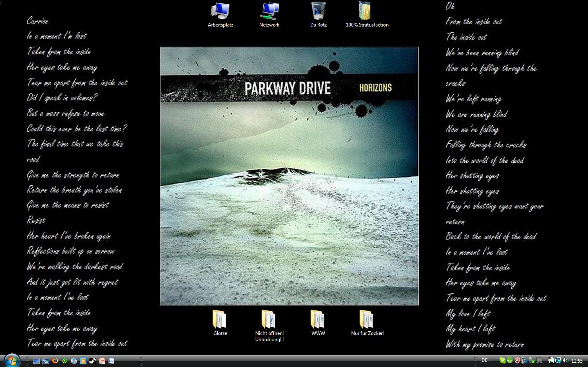Image resolution: width=588 pixels, height=368 pixels.
Task: Click the ICQ flower tray icon
Action: pyautogui.click(x=510, y=360)
